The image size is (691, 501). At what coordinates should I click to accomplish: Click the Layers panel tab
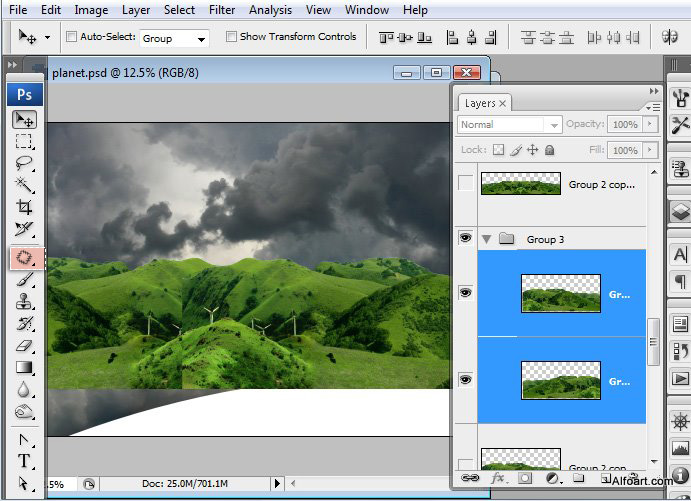tap(480, 103)
